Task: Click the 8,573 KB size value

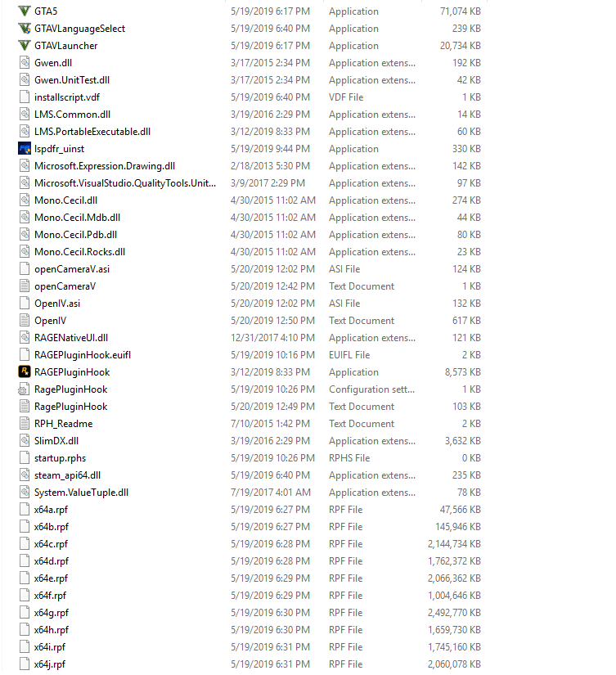Action: (x=463, y=372)
